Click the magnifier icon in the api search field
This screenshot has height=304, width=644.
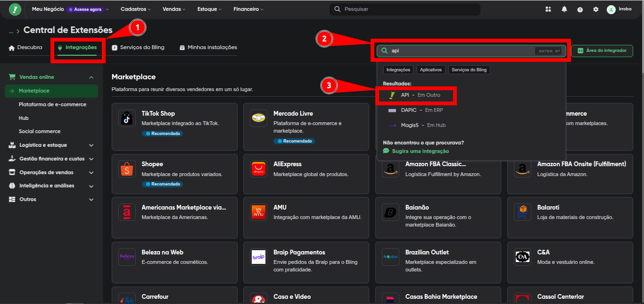(385, 51)
